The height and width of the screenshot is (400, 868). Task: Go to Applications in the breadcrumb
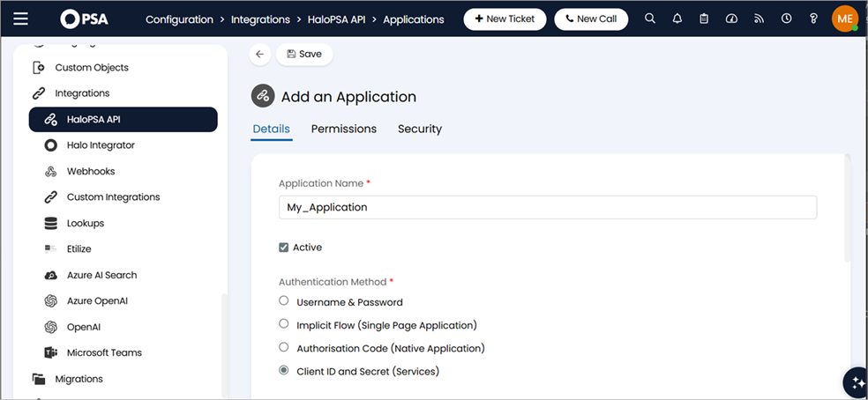414,19
